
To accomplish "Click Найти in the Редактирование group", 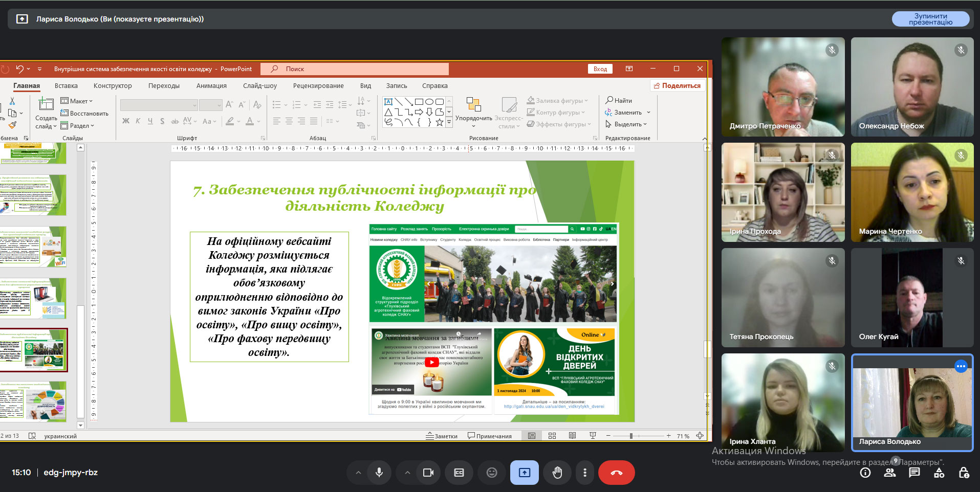I will click(x=619, y=101).
